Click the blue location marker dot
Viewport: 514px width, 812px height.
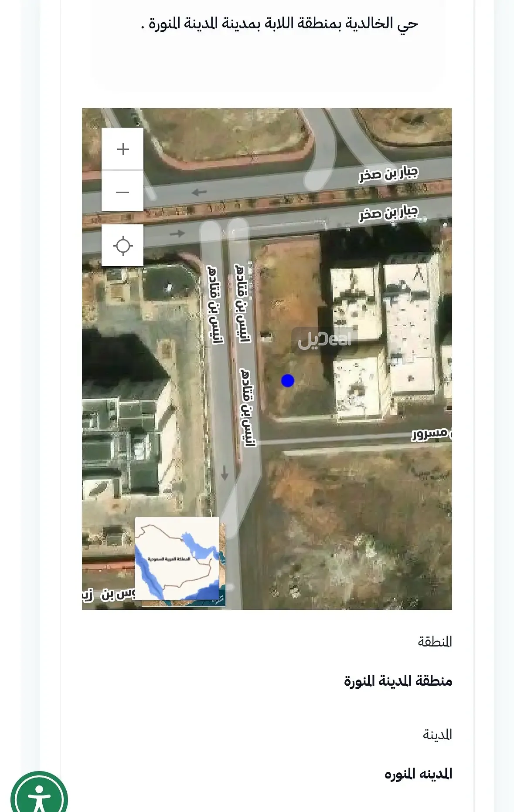click(287, 380)
